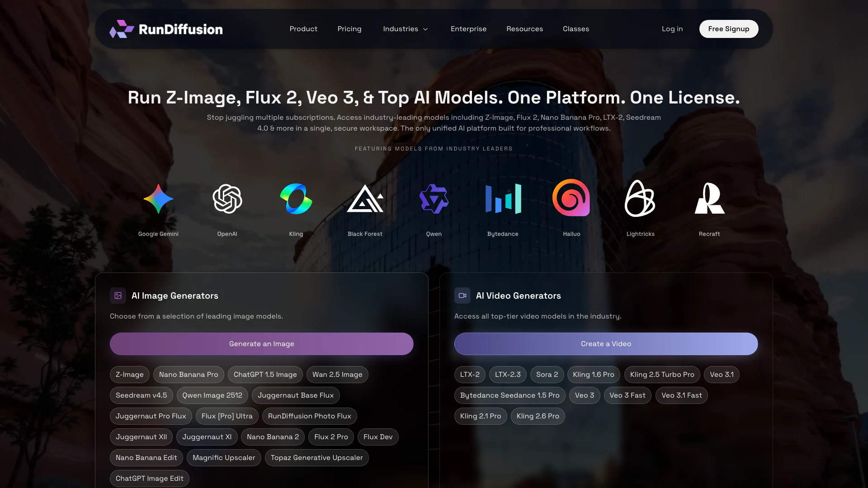Open the Enterprise nav item

468,29
